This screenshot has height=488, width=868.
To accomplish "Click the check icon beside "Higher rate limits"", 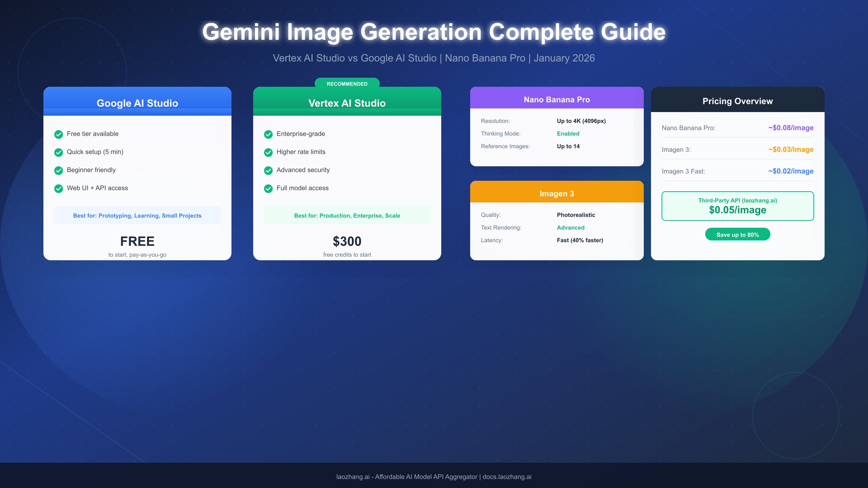I will (x=268, y=152).
